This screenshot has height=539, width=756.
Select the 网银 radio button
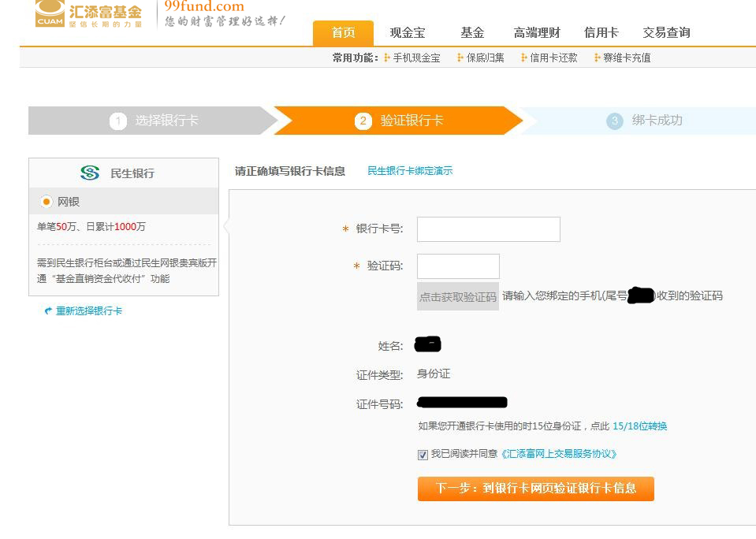(47, 203)
